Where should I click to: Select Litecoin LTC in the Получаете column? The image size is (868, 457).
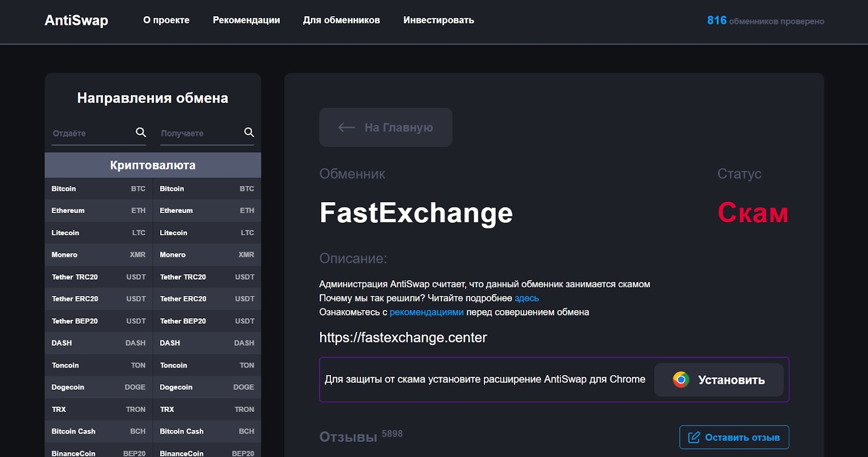tap(207, 233)
